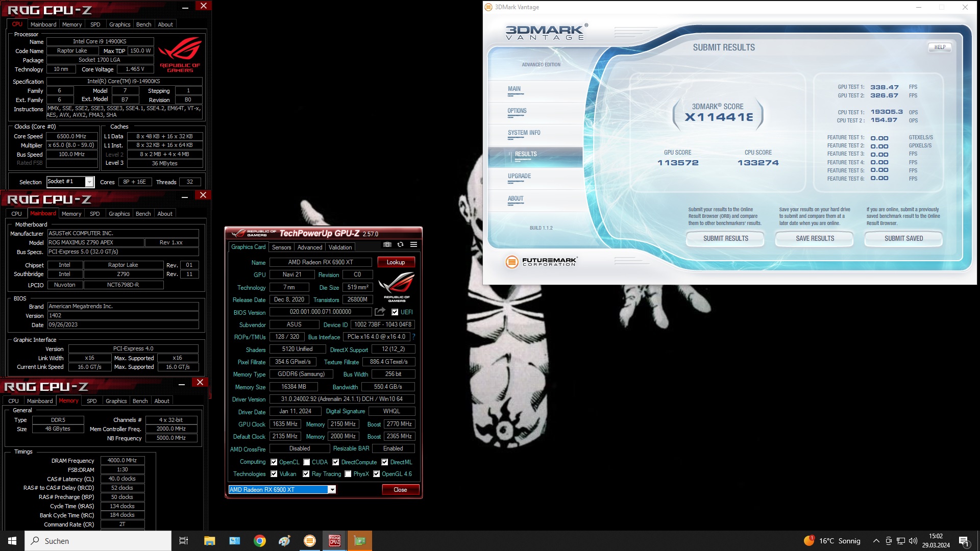Take a GPU-Z screenshot with camera icon
Viewport: 980px width, 551px height.
[387, 245]
